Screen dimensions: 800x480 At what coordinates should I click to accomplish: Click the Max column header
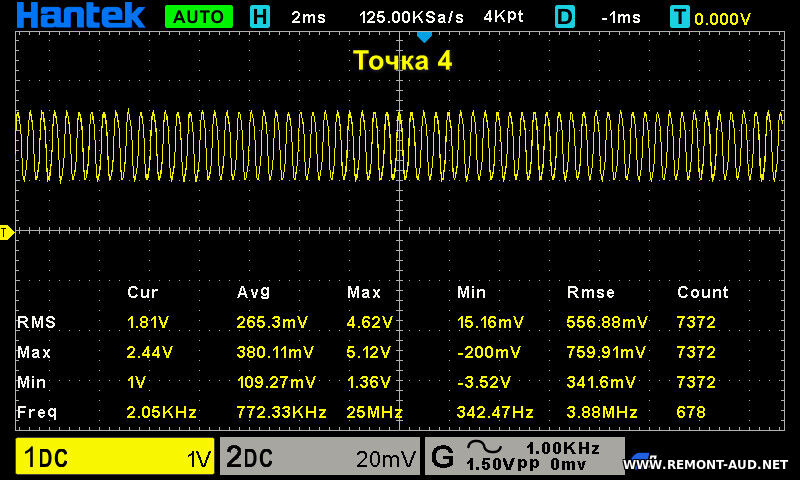click(x=364, y=292)
